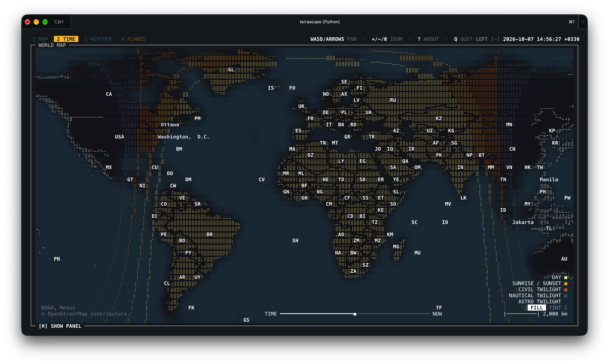
Task: Select the 2 TIME tab
Action: [x=66, y=39]
